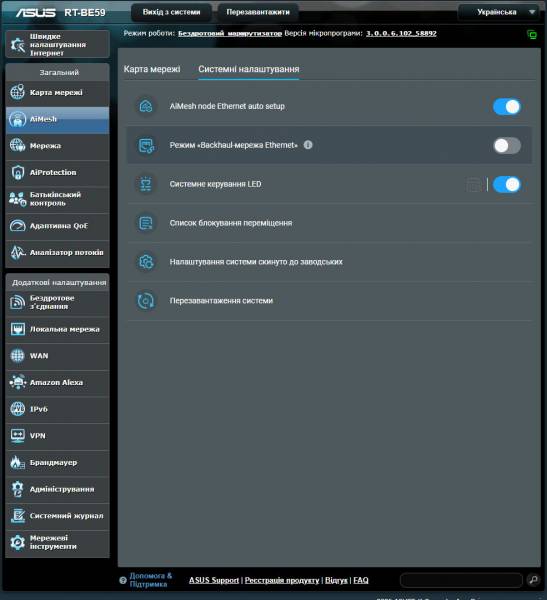Click Налаштування системи скинуто до заводських row
The height and width of the screenshot is (600, 547).
(329, 262)
